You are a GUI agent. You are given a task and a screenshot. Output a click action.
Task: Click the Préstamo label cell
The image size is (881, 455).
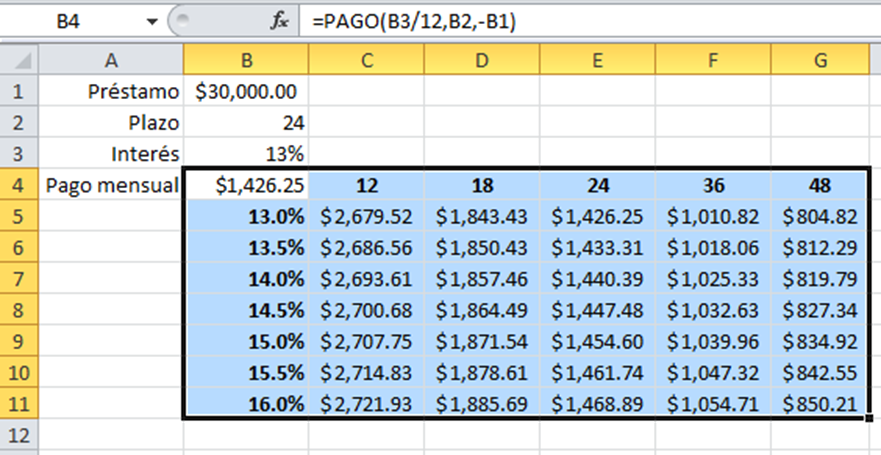(111, 91)
